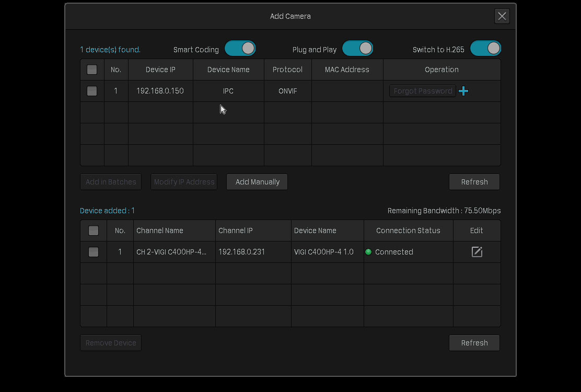Sort by Device IP column header
581x392 pixels.
[160, 70]
